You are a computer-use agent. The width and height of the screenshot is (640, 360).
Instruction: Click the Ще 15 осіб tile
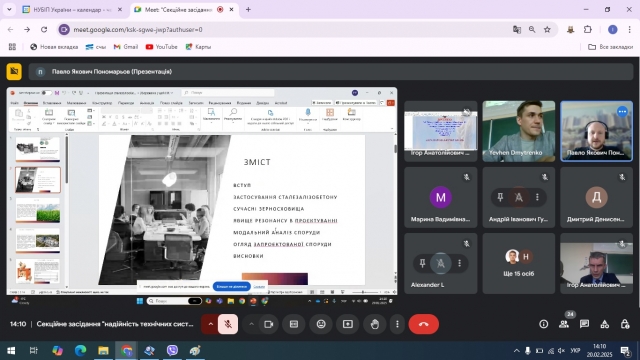(519, 263)
